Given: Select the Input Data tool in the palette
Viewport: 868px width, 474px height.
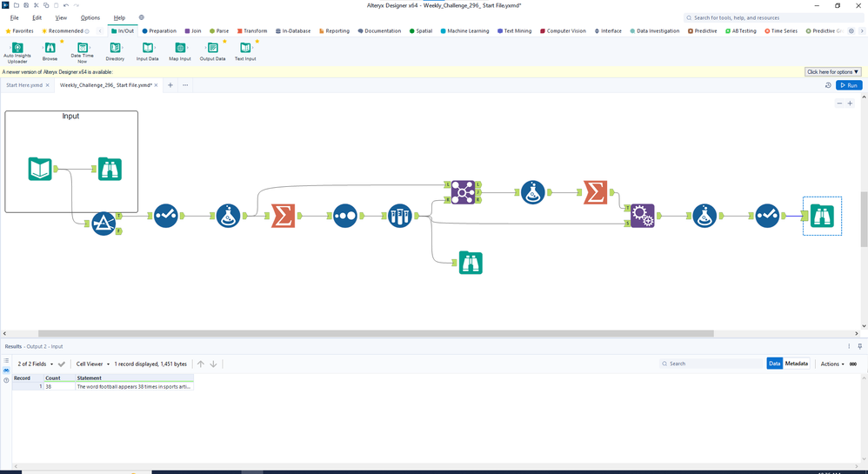Looking at the screenshot, I should coord(147,51).
